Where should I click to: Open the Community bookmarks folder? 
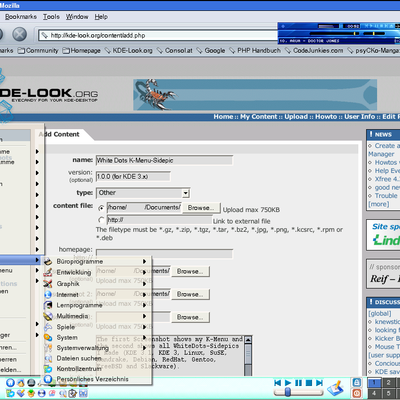click(x=38, y=51)
